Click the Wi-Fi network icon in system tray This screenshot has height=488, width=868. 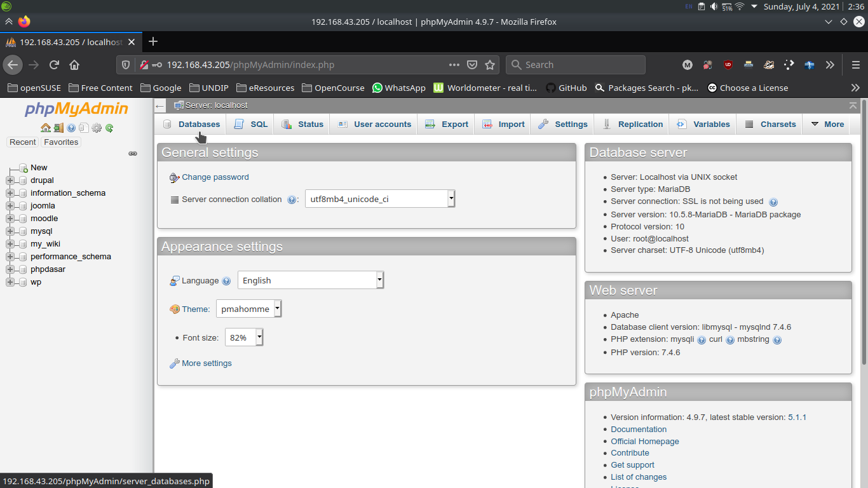(740, 6)
